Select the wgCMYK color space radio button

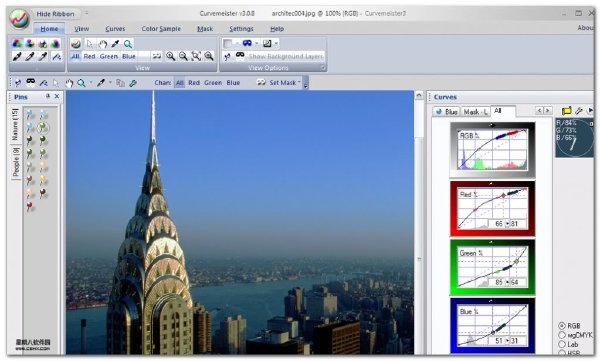click(x=562, y=335)
